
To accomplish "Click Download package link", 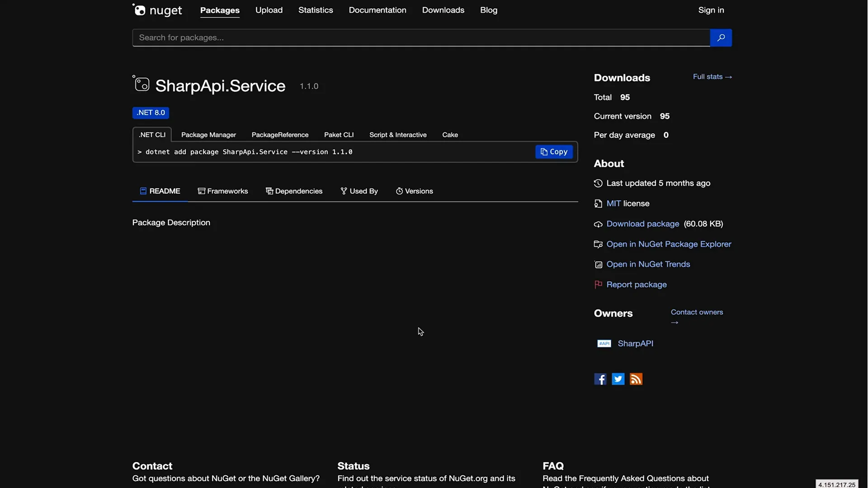I will click(x=642, y=224).
